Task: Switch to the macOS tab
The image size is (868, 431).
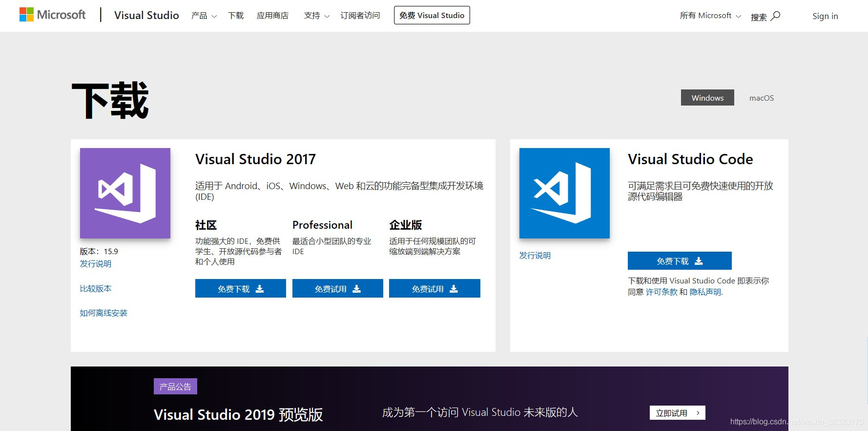Action: click(x=762, y=98)
